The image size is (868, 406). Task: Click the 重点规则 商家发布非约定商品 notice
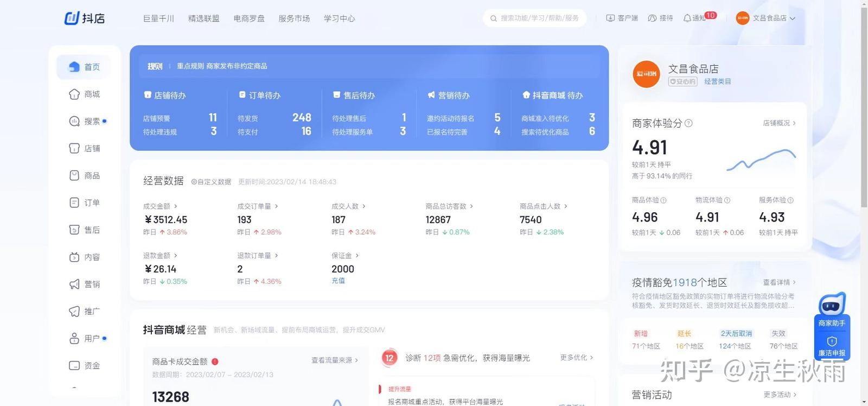pos(222,66)
